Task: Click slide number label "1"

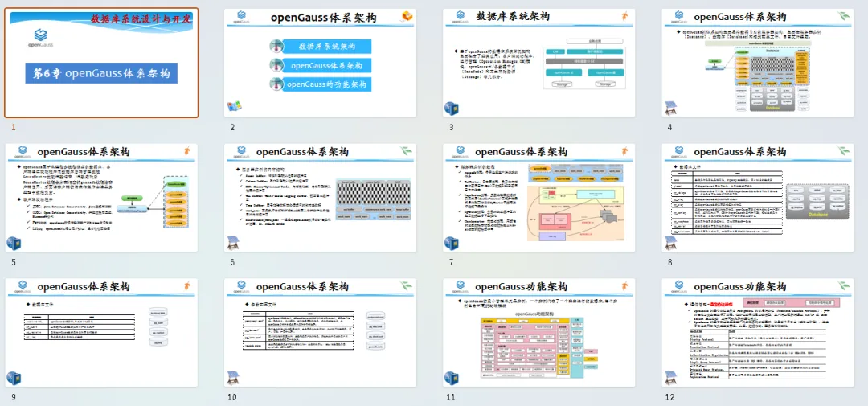Action: coord(14,127)
